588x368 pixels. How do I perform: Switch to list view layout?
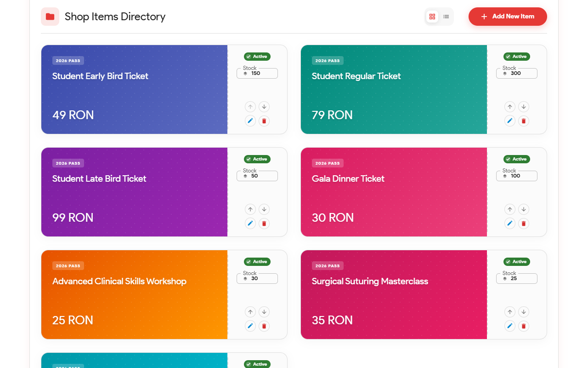446,17
